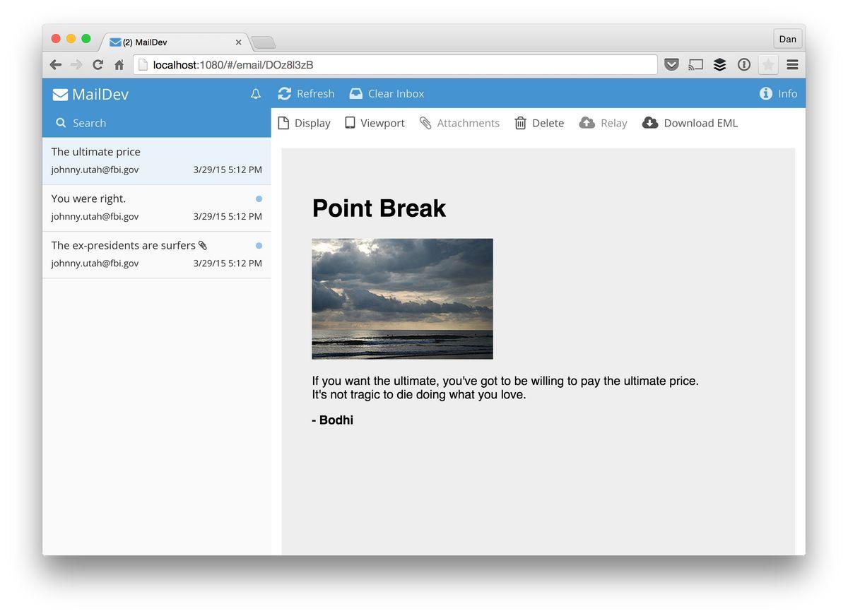
Task: Click the Download EML label
Action: (701, 123)
